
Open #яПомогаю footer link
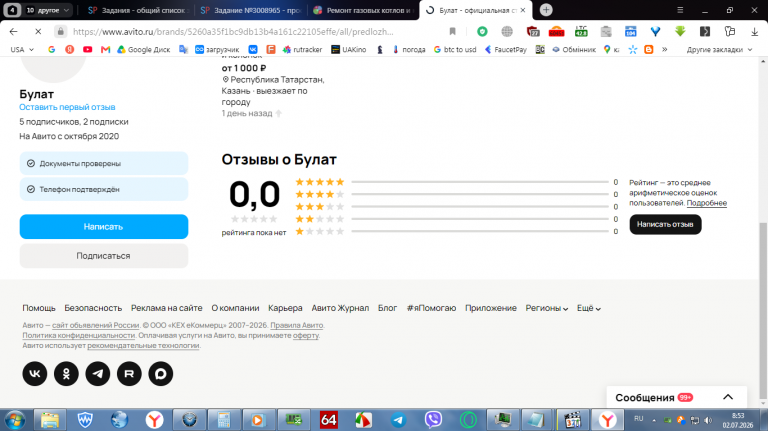[431, 308]
